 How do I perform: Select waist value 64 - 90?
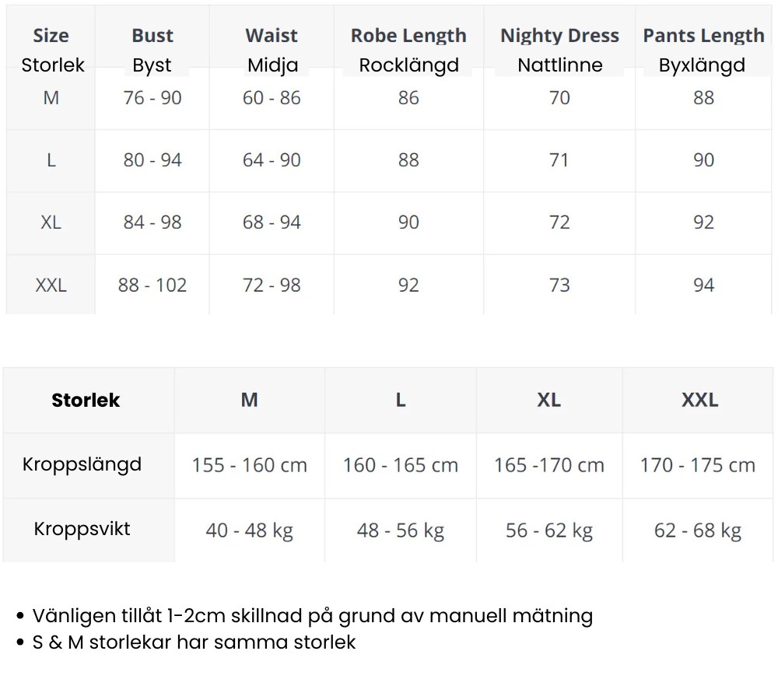pos(272,160)
